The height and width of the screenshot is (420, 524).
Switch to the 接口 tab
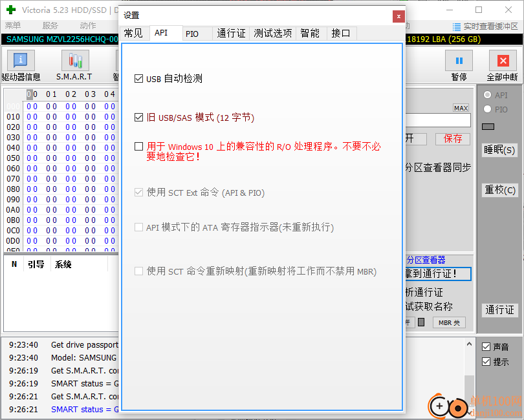click(x=342, y=34)
